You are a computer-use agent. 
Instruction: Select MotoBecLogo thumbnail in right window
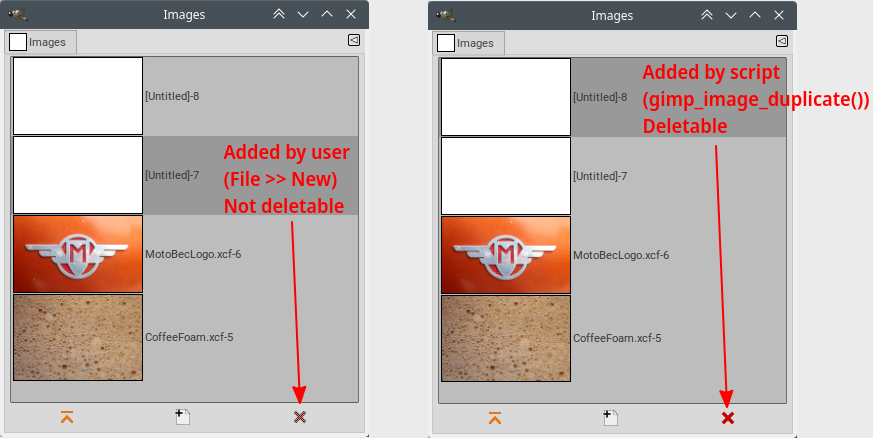(x=506, y=255)
